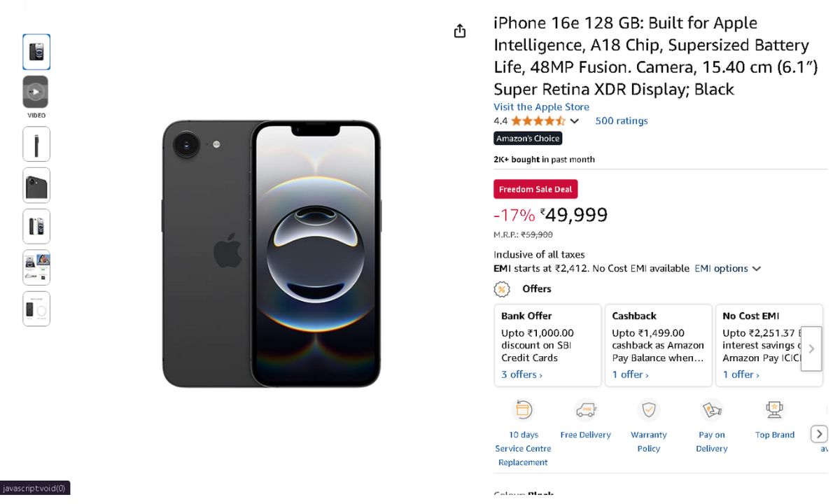Play the product video thumbnail
This screenshot has width=840, height=504.
click(36, 92)
